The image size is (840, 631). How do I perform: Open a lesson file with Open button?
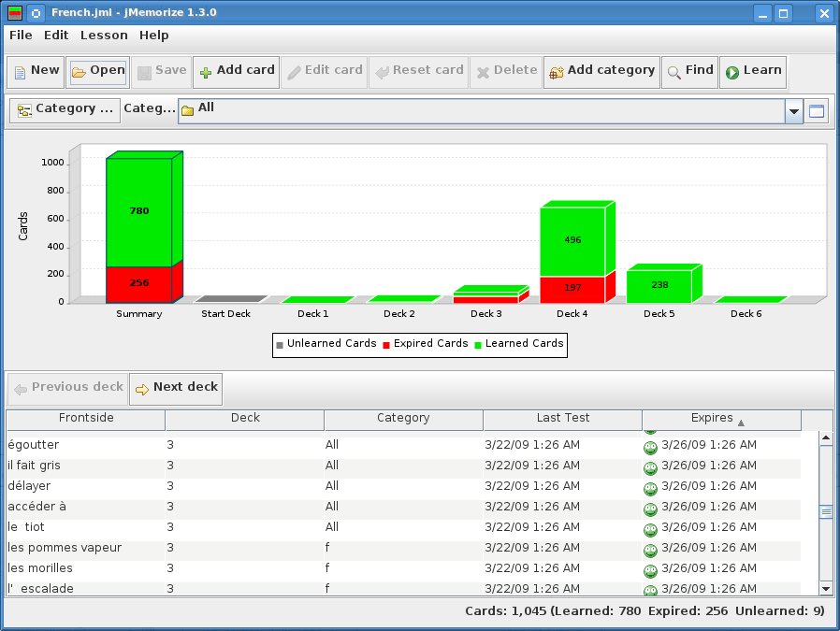pyautogui.click(x=98, y=72)
